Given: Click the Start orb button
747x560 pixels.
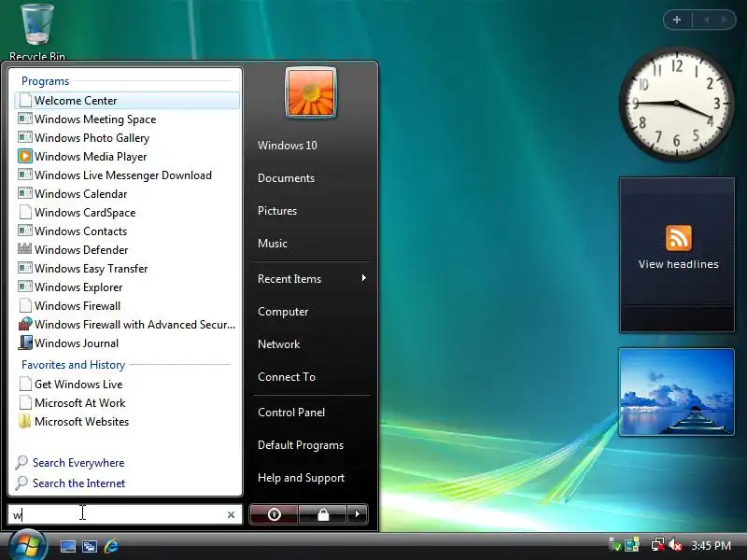Looking at the screenshot, I should pos(28,546).
